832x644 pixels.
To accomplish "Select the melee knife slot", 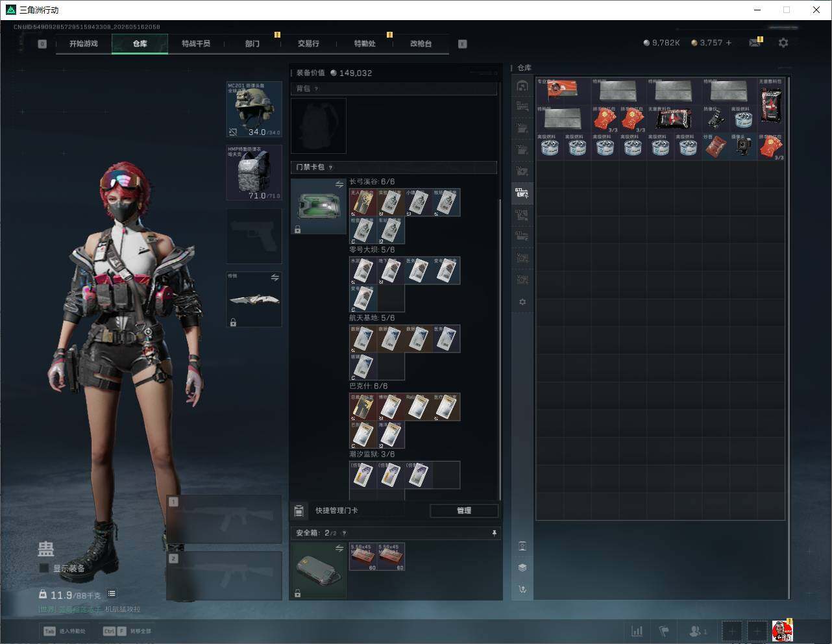I will [254, 299].
